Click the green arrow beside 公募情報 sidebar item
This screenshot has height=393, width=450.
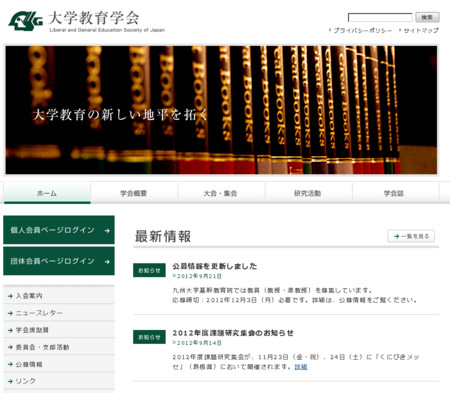pos(10,365)
